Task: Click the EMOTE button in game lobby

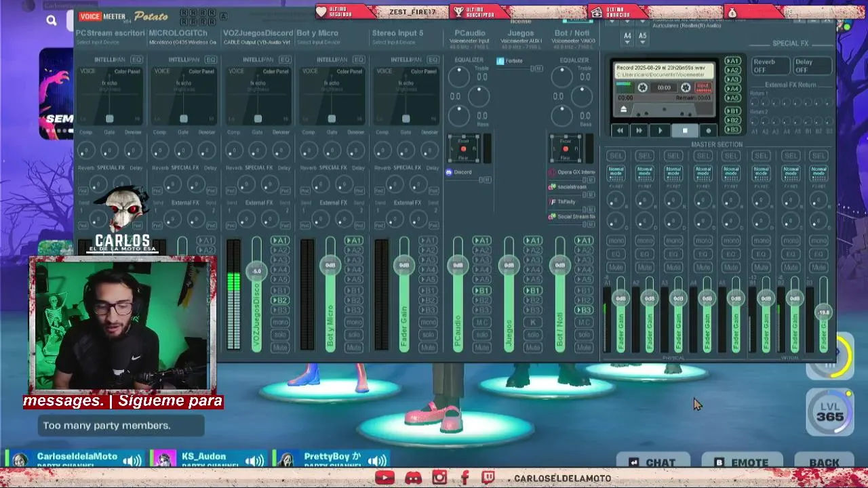Action: click(742, 463)
